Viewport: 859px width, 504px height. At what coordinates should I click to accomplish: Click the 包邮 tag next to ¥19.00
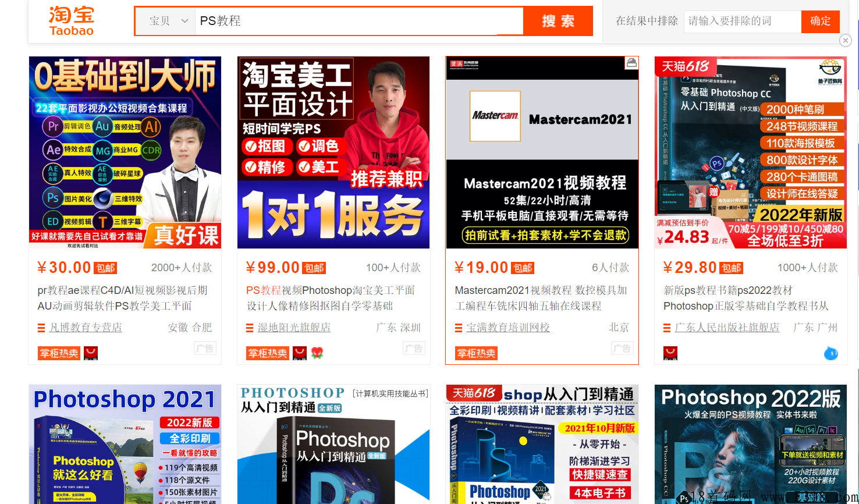pos(523,268)
